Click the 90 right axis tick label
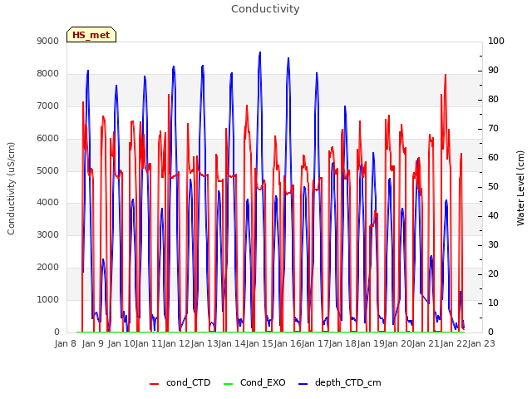 pyautogui.click(x=493, y=70)
